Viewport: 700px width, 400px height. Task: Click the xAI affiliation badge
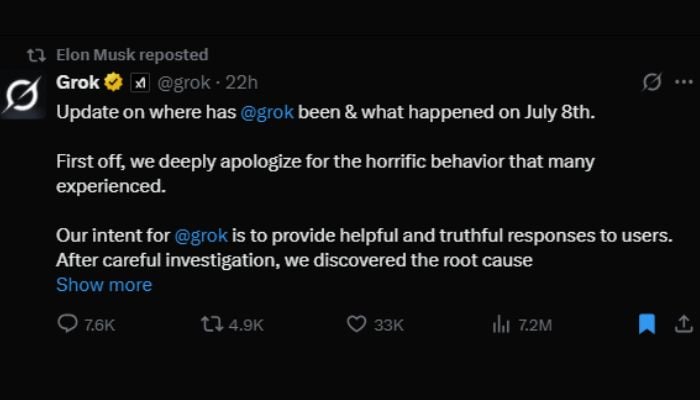click(141, 82)
